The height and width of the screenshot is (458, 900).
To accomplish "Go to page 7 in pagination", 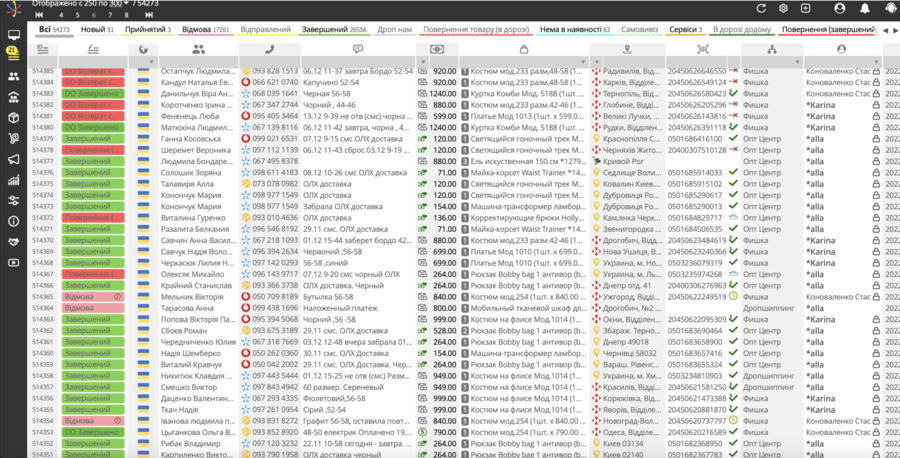I will click(111, 16).
